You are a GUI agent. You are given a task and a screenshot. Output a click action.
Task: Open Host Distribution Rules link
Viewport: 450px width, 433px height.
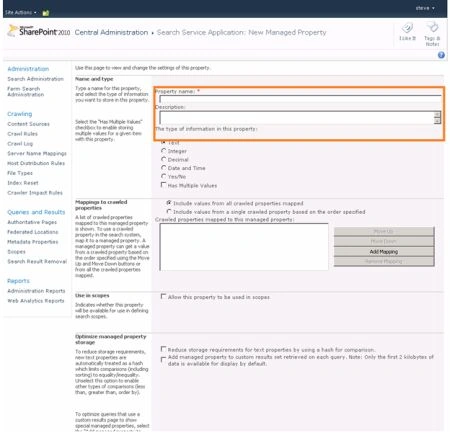coord(36,163)
